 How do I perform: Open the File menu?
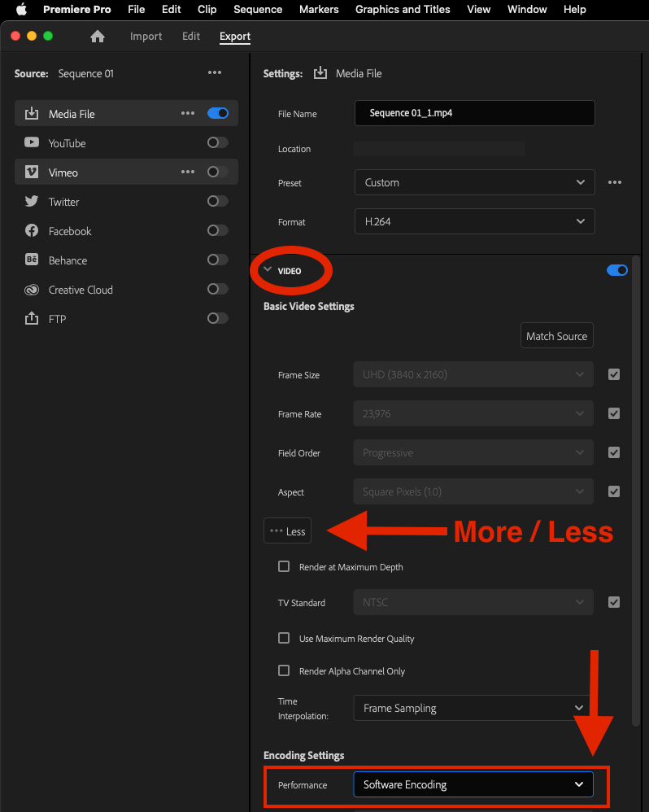tap(136, 9)
